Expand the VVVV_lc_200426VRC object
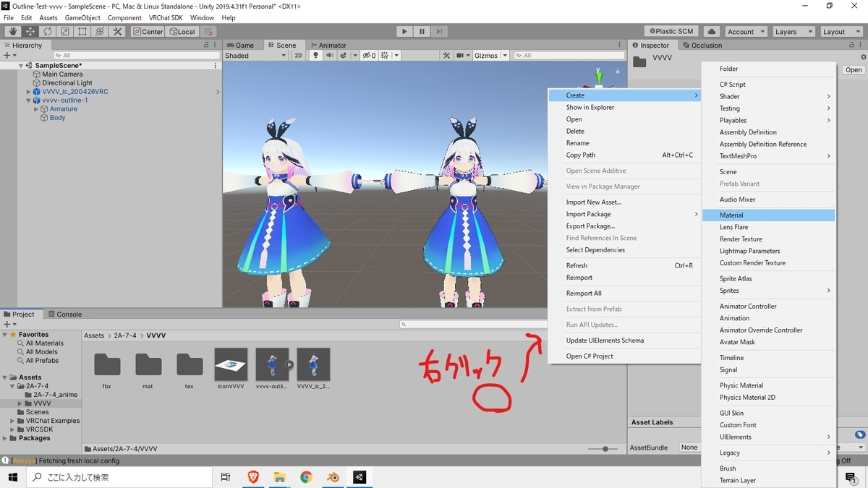The image size is (868, 488). point(28,92)
